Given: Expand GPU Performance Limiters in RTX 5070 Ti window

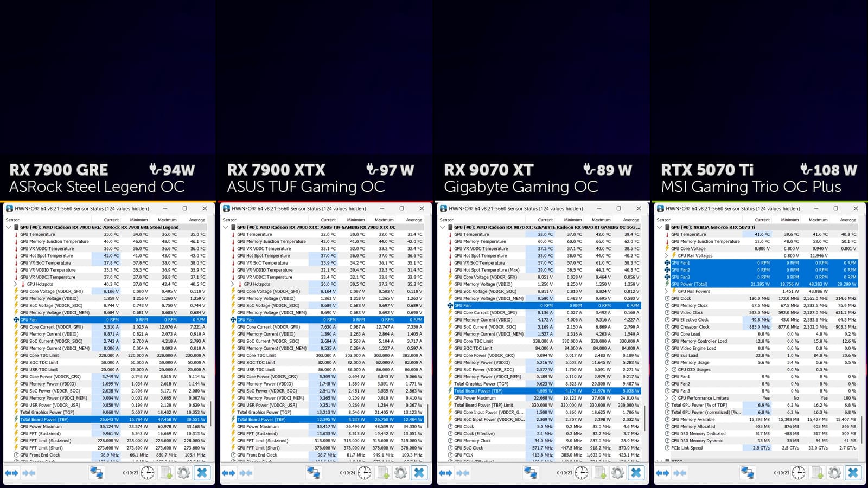Looking at the screenshot, I should [x=666, y=398].
